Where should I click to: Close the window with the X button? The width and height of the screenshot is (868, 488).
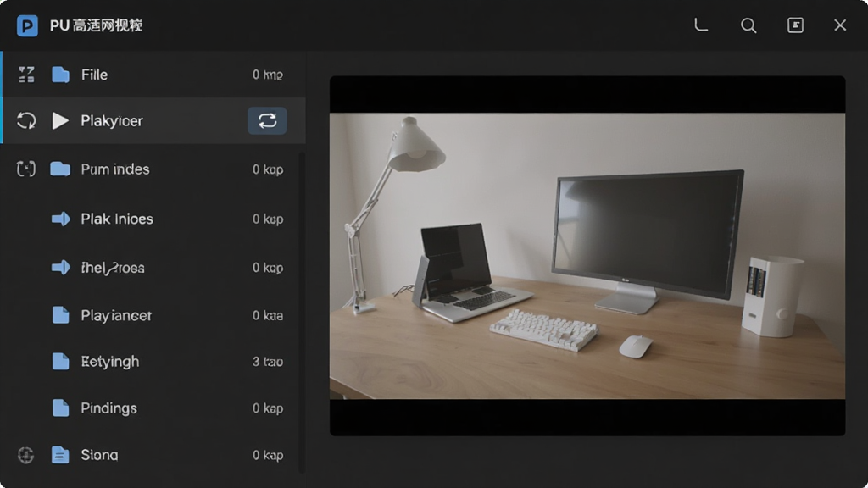click(840, 25)
